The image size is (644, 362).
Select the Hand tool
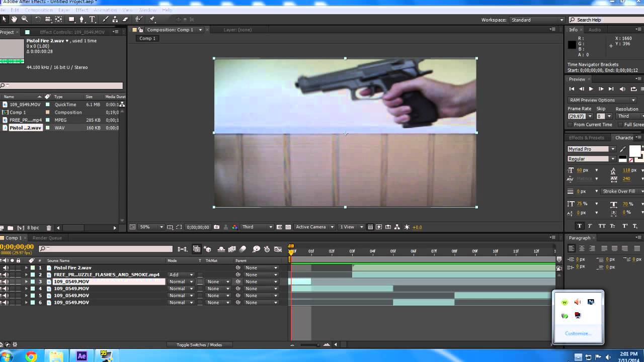click(x=14, y=19)
